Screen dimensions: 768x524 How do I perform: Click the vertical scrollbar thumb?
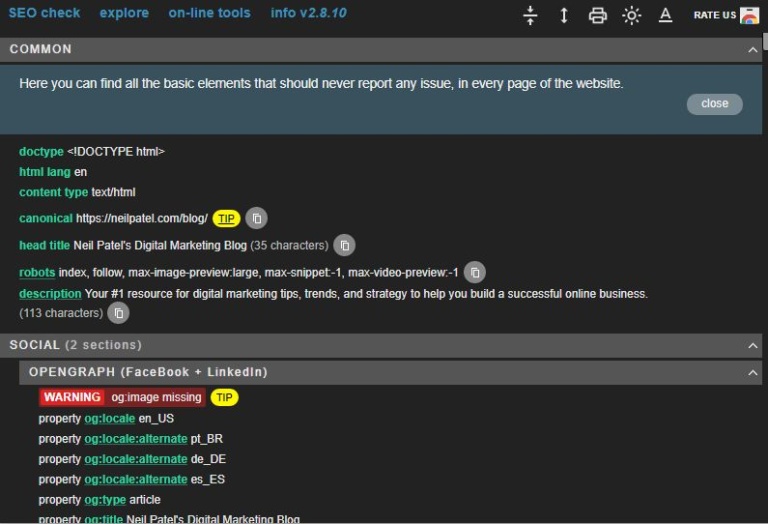coord(765,42)
